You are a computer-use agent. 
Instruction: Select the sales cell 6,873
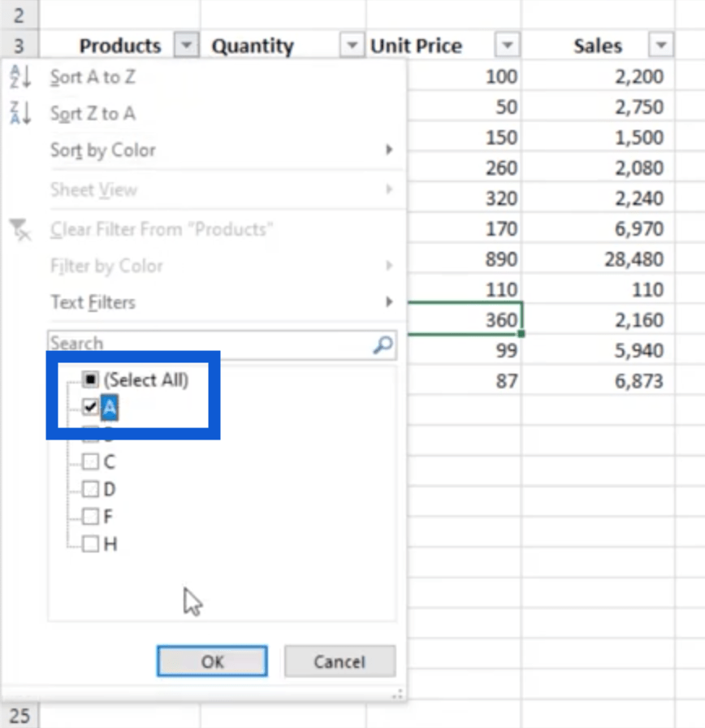[598, 381]
